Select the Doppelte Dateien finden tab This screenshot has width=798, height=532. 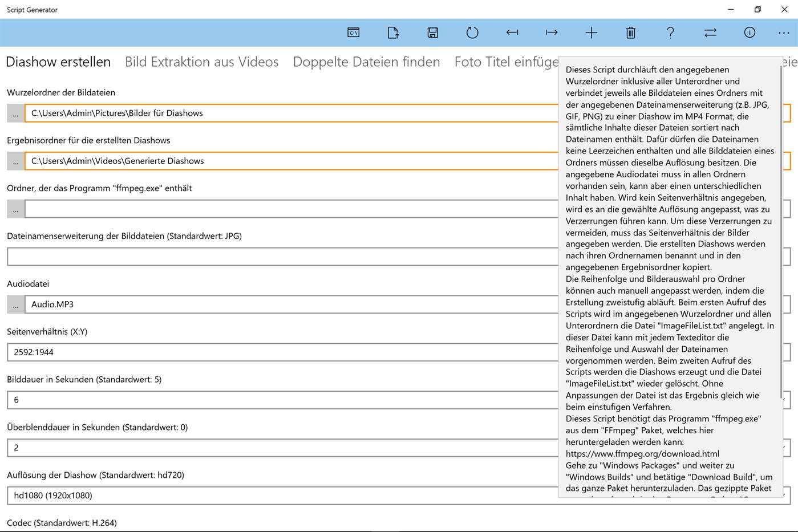367,62
